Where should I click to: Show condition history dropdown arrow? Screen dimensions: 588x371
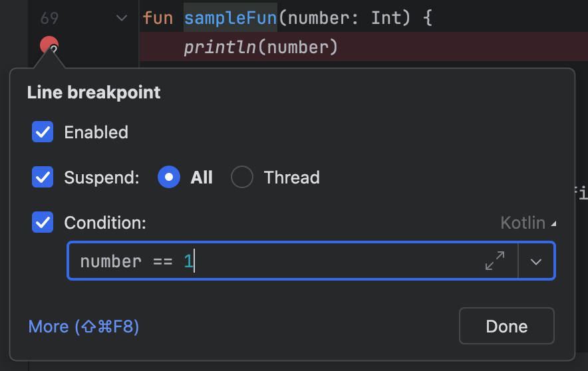click(536, 261)
